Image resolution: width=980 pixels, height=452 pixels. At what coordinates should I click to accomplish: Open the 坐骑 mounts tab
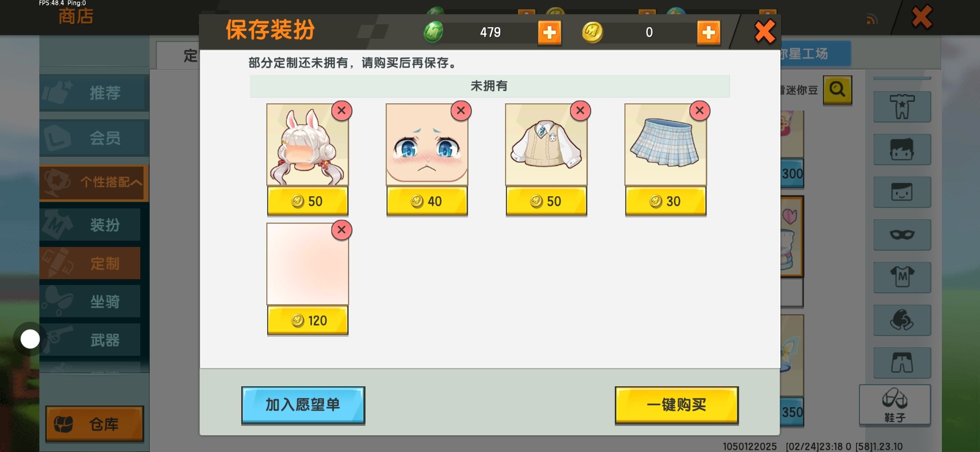(90, 301)
